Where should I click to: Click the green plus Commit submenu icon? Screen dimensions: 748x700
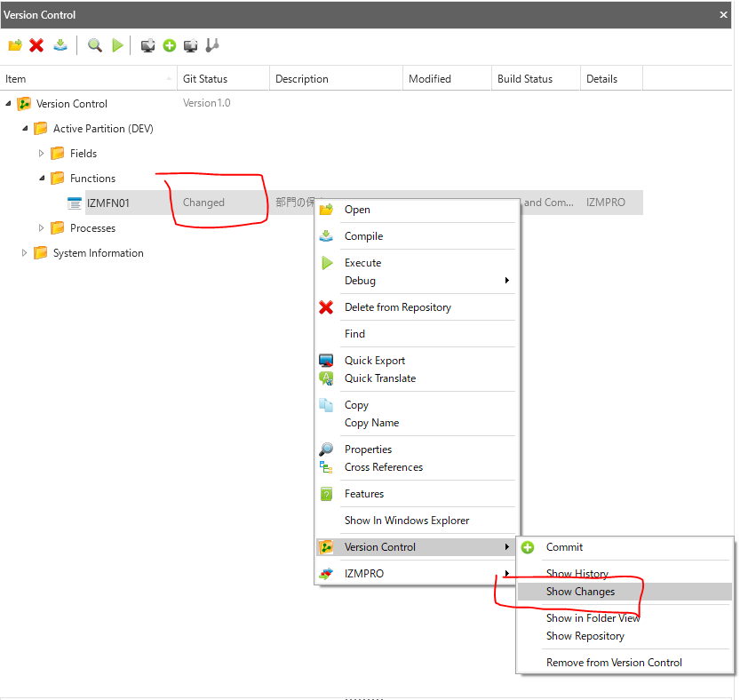[528, 547]
